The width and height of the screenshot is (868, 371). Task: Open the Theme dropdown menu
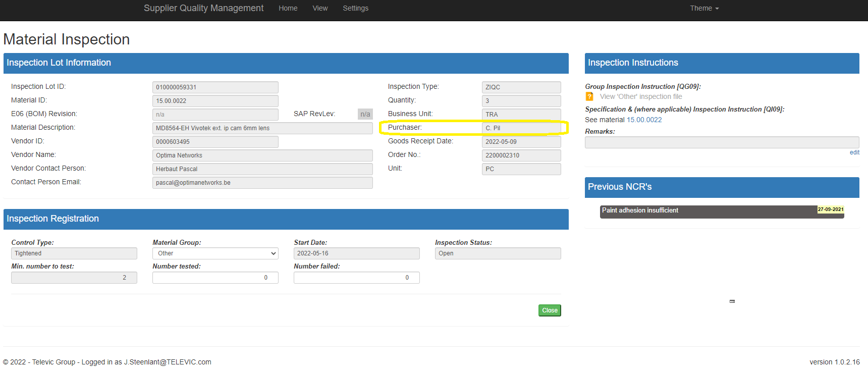[704, 8]
